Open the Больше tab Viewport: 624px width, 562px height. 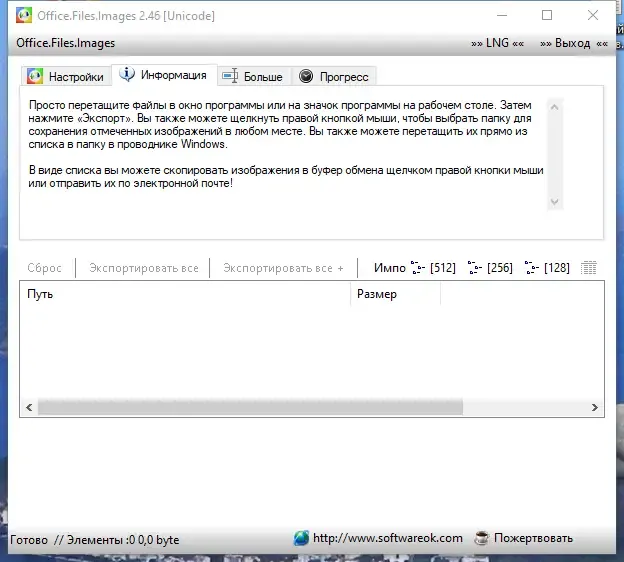coord(254,76)
